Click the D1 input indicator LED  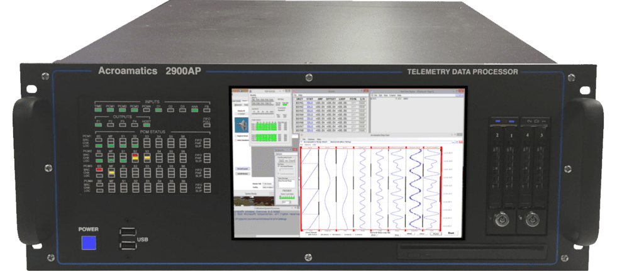coord(158,110)
